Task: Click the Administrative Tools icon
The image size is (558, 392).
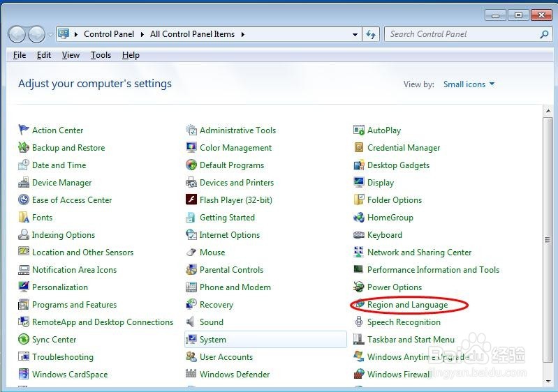Action: coord(191,130)
